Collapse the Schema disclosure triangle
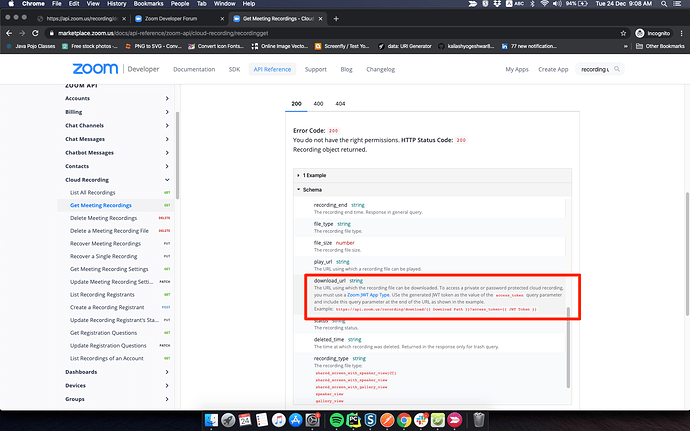 point(298,190)
